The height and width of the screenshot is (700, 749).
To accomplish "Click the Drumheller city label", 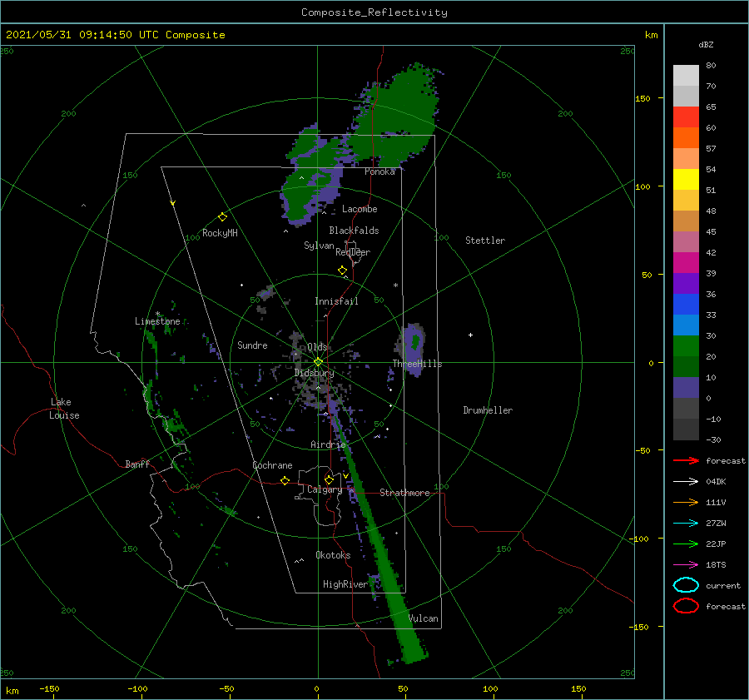I will 488,410.
